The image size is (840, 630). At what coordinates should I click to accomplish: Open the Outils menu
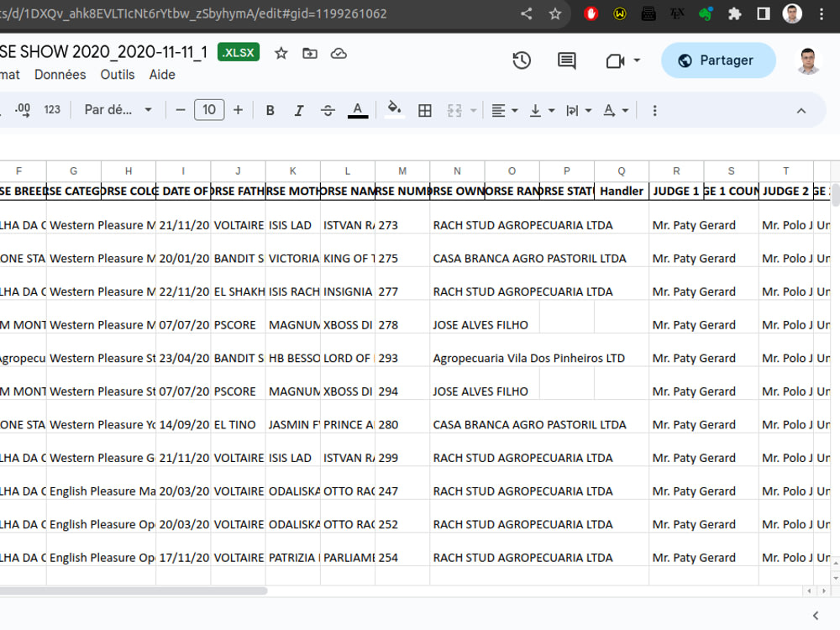118,75
